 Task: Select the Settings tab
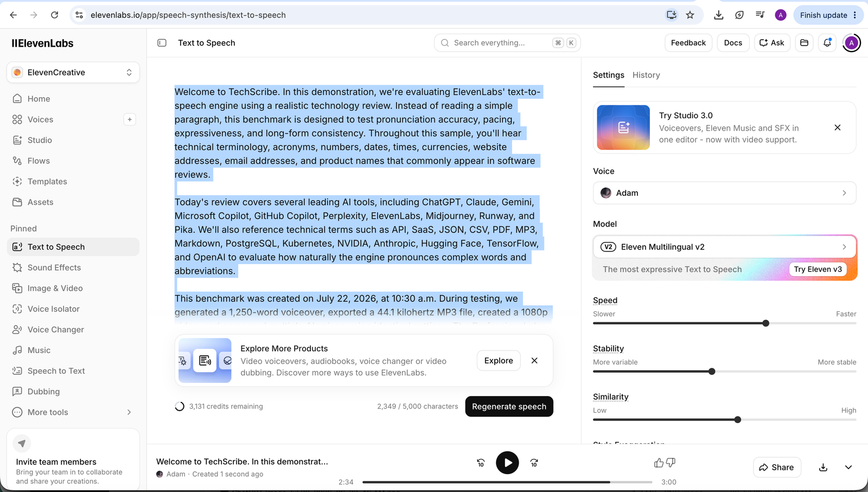coord(608,75)
